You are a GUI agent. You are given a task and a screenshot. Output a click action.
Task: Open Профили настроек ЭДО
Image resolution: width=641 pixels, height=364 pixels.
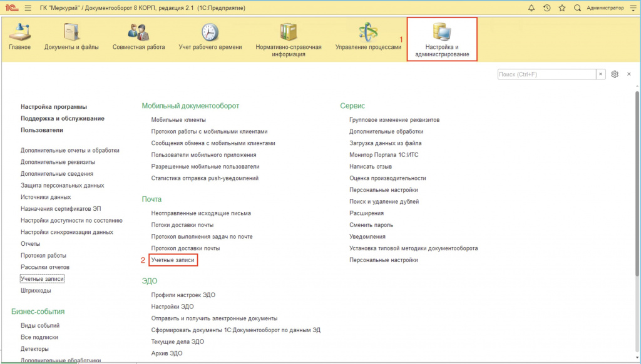[183, 295]
